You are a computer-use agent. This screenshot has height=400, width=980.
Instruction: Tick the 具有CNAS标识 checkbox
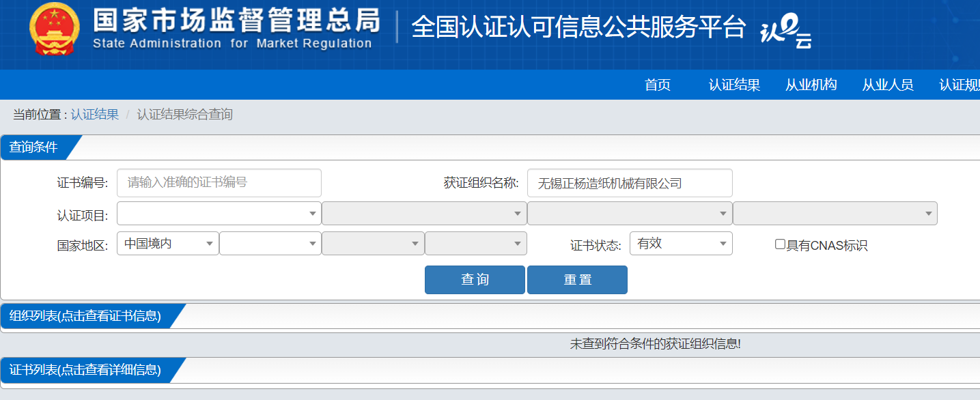[780, 244]
